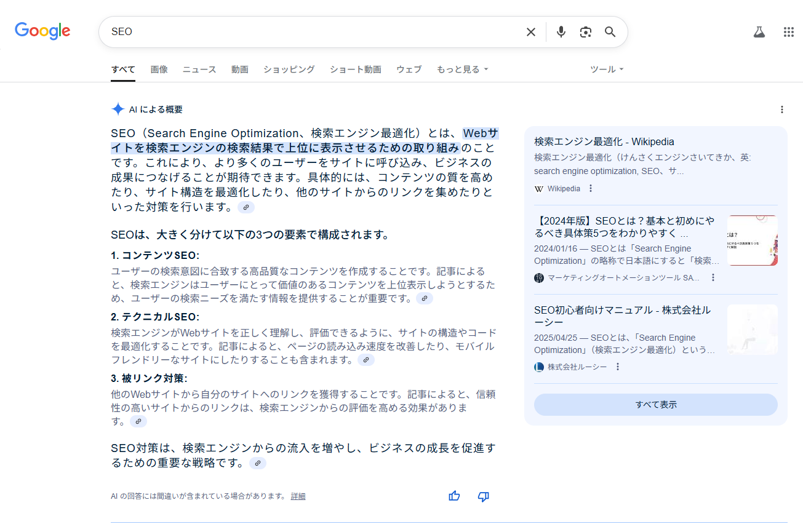
Task: Open three-dot menu for Wikipedia source
Action: tap(591, 188)
